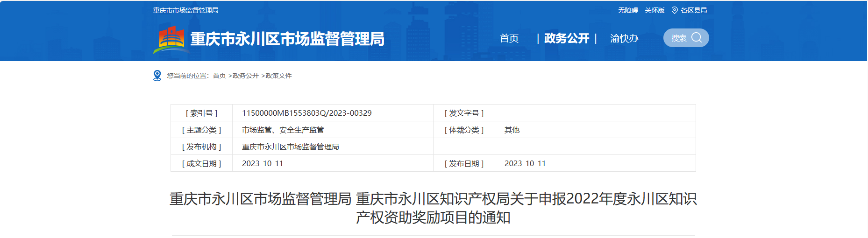
Task: Click 政策文件 in the breadcrumb trail
Action: click(278, 76)
